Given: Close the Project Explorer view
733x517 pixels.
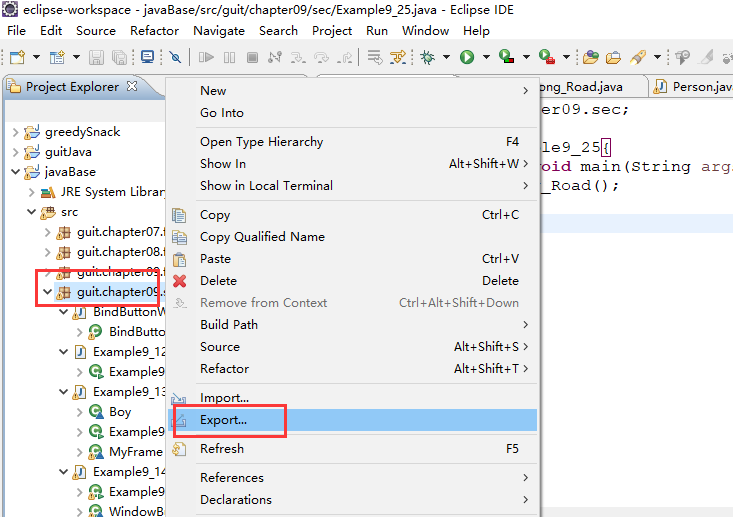Looking at the screenshot, I should 132,86.
